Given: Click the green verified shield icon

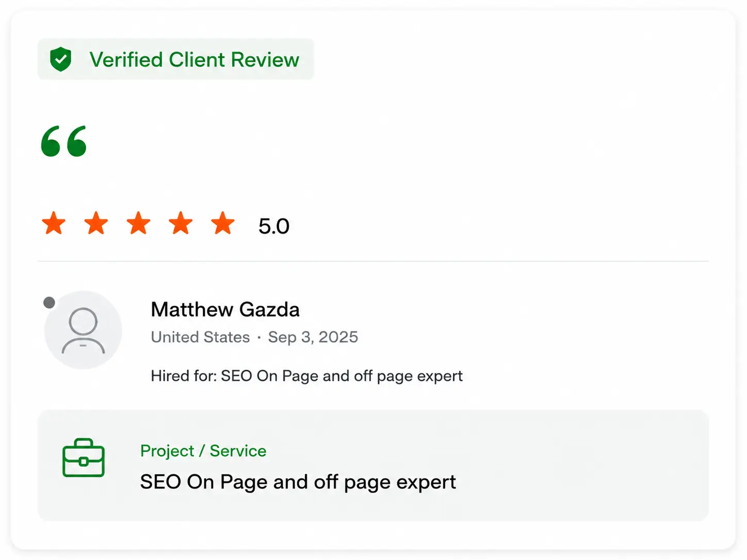Looking at the screenshot, I should [60, 59].
